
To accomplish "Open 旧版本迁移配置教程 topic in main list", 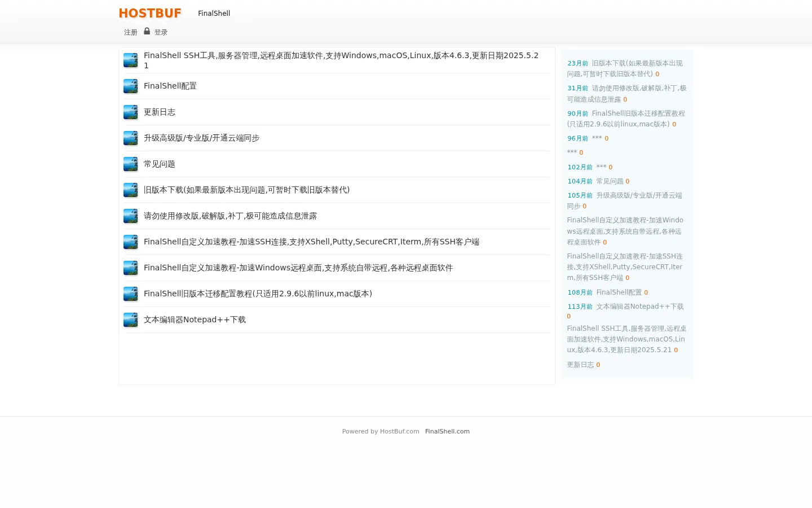I will pyautogui.click(x=258, y=294).
